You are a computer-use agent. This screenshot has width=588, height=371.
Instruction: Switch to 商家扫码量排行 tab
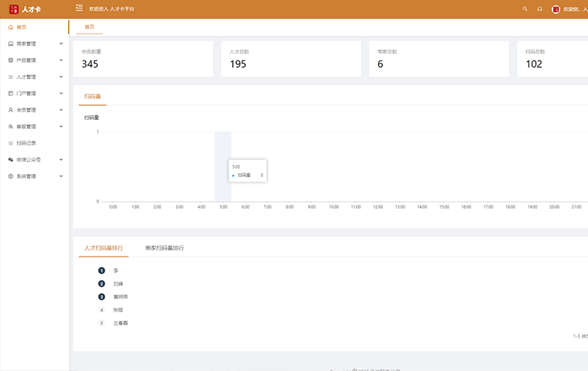coord(164,248)
